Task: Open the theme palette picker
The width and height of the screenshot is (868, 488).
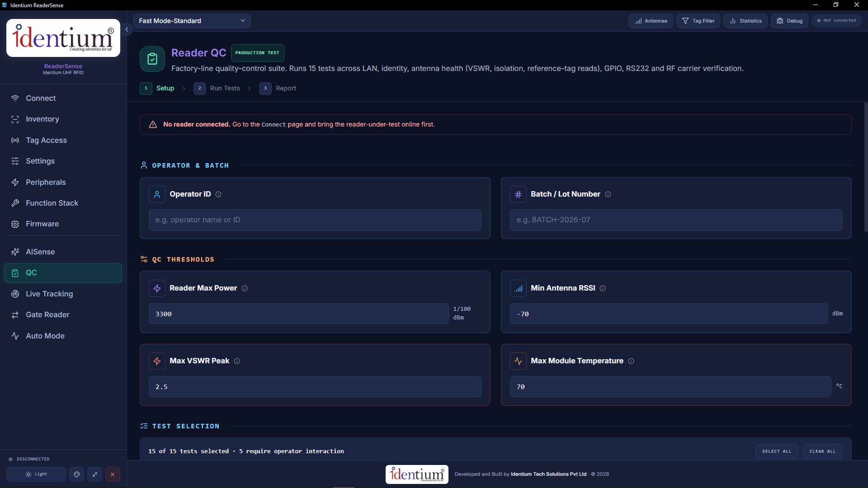Action: coord(77,474)
